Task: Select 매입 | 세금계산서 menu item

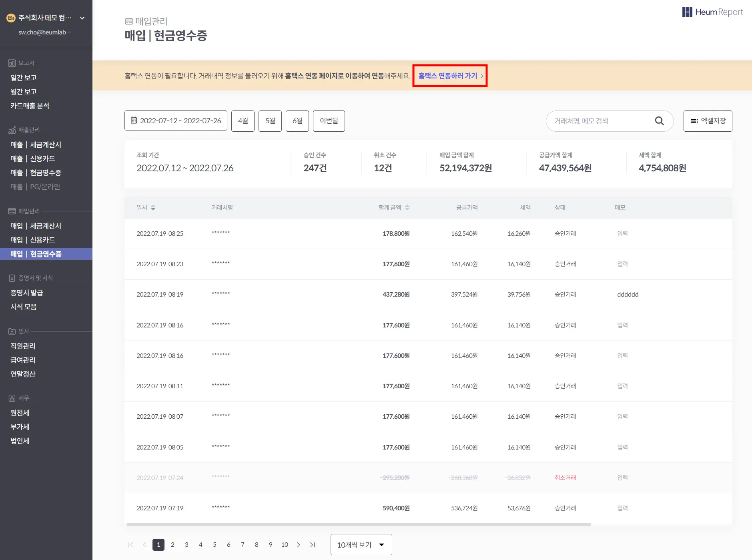Action: [36, 226]
